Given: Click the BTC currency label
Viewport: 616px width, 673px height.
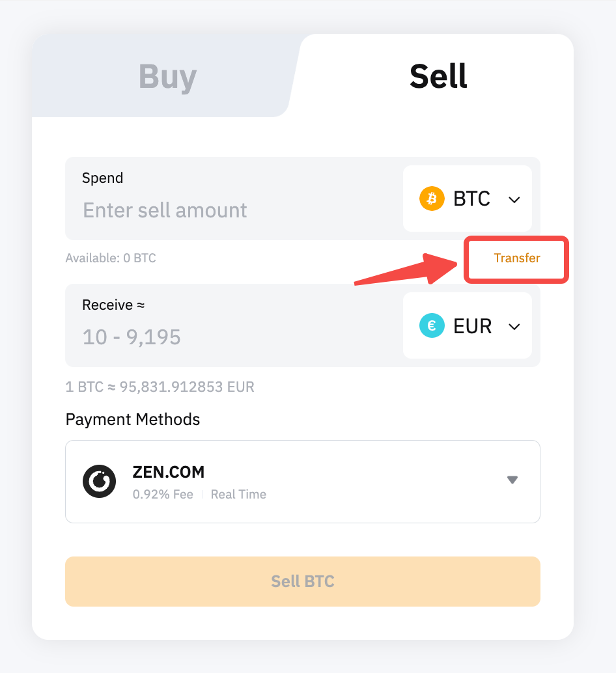Looking at the screenshot, I should [x=471, y=199].
